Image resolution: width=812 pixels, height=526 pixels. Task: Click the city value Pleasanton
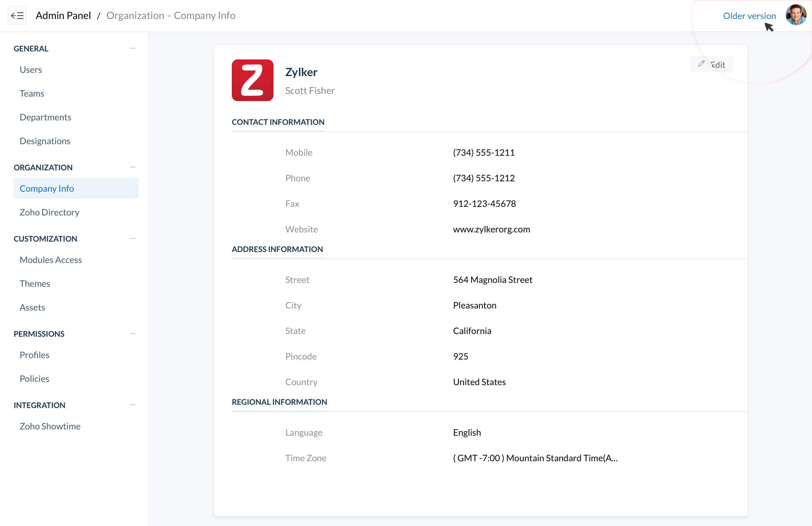pos(475,305)
